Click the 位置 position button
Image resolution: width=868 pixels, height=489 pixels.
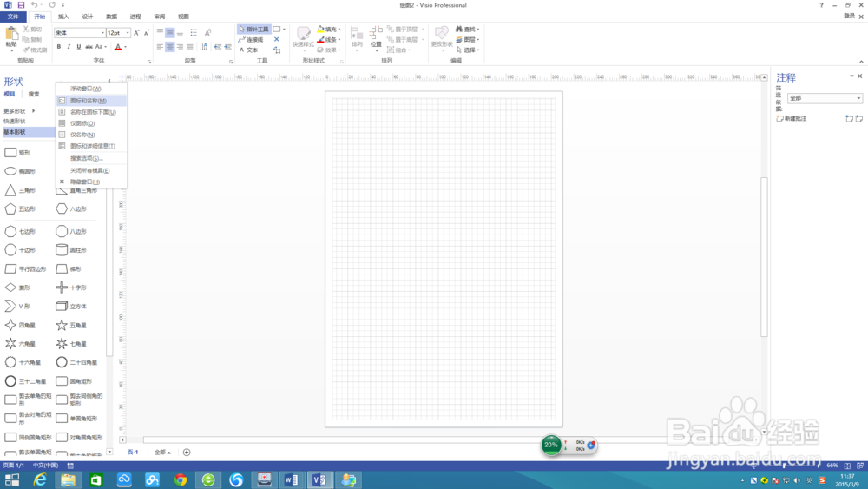376,37
